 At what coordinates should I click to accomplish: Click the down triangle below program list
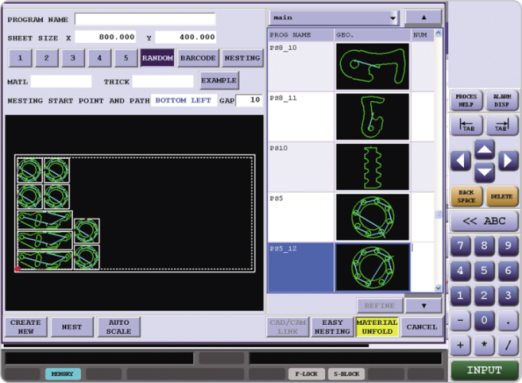tap(424, 305)
